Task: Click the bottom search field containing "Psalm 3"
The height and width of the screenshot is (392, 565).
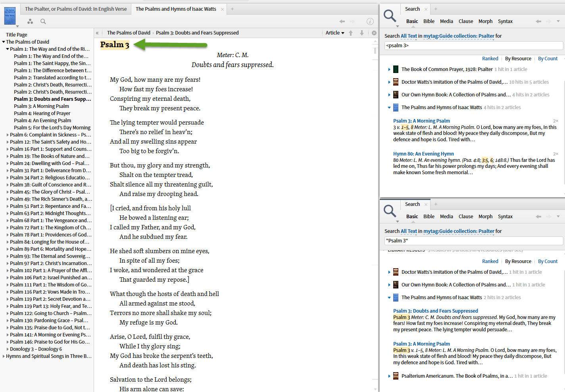Action: point(474,241)
